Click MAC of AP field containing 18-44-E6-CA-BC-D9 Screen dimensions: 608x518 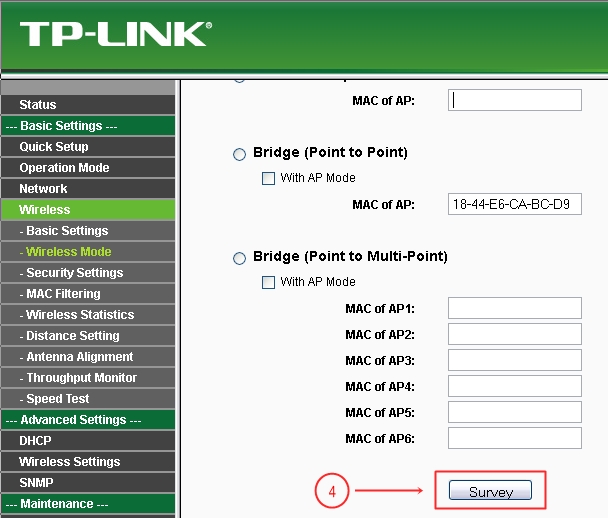[x=515, y=204]
